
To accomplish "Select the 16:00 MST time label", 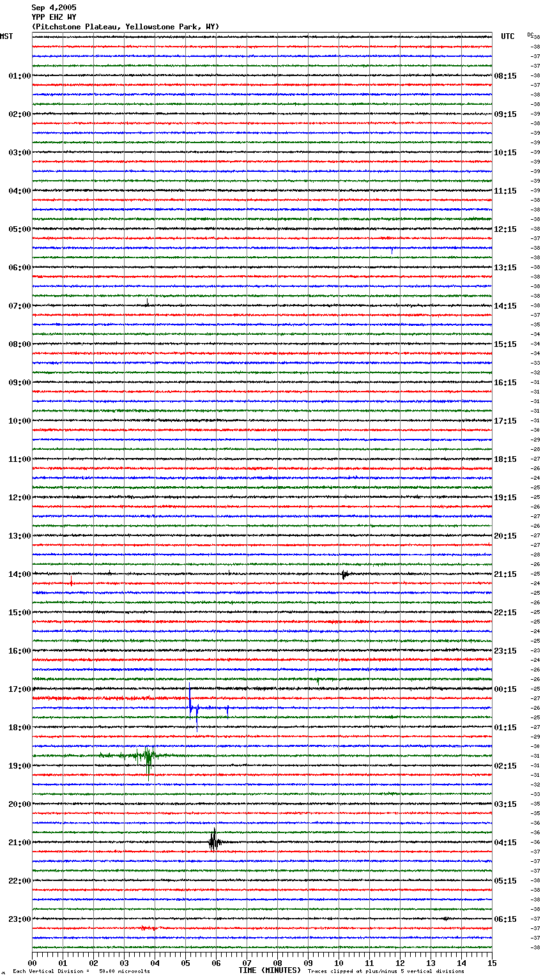I will [x=20, y=651].
